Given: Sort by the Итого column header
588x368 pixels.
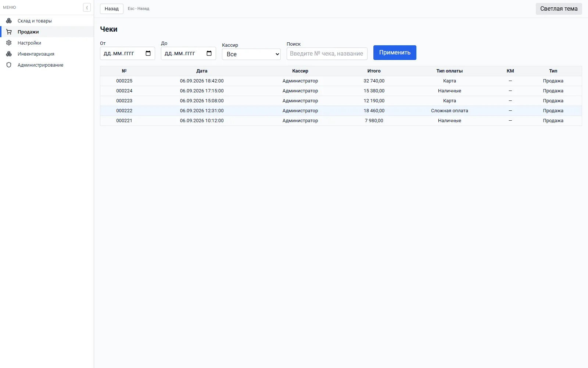Looking at the screenshot, I should pos(374,71).
